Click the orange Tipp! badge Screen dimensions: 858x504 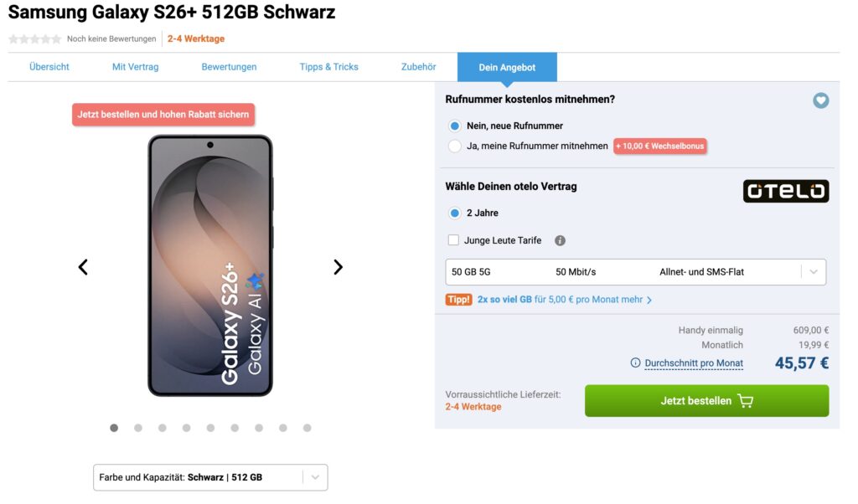[458, 299]
